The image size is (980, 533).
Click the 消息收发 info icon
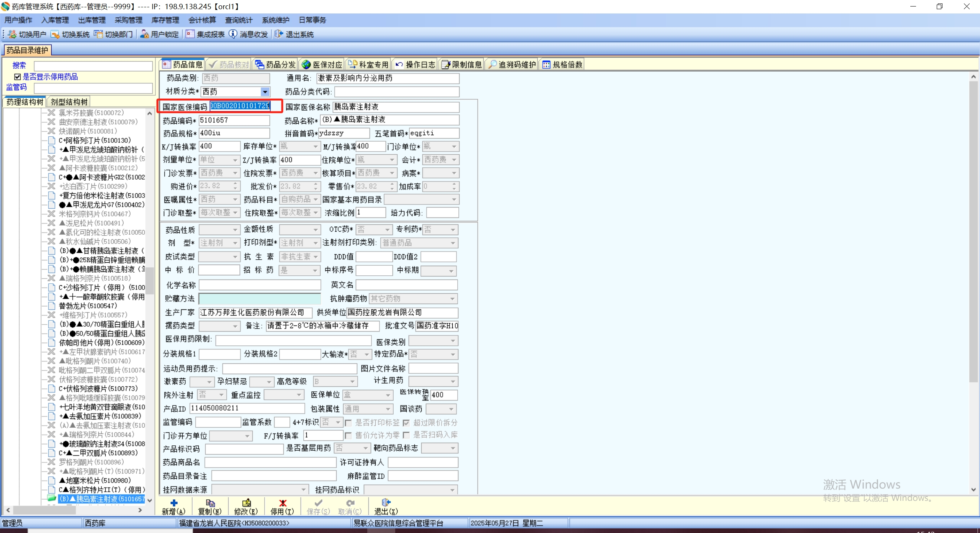[233, 34]
